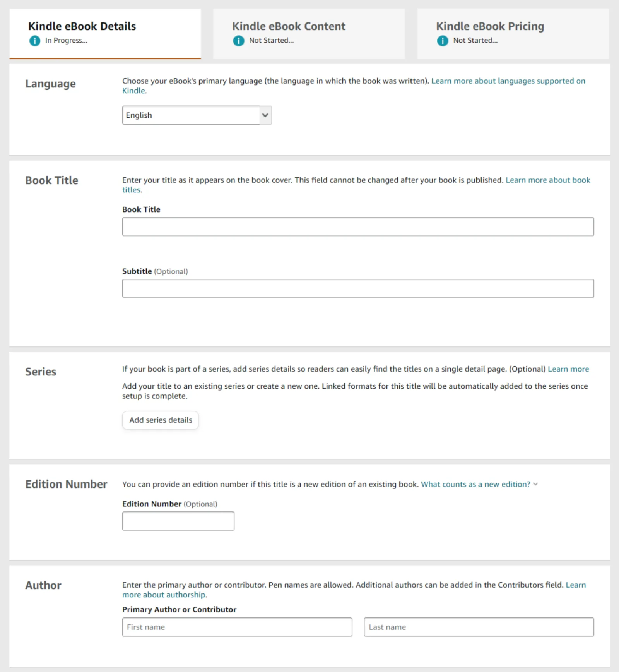Screen dimensions: 619x672
Task: Click the Not Started icon under eBook Content
Action: click(238, 41)
